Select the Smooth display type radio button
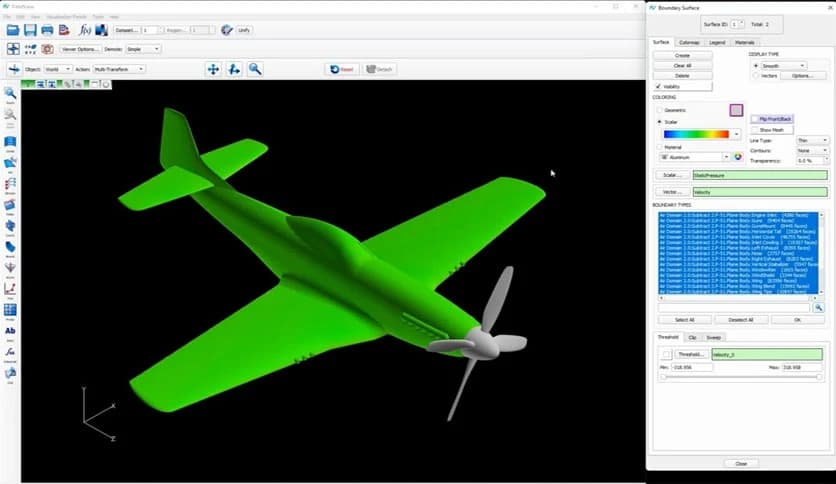This screenshot has width=836, height=484. (x=755, y=66)
